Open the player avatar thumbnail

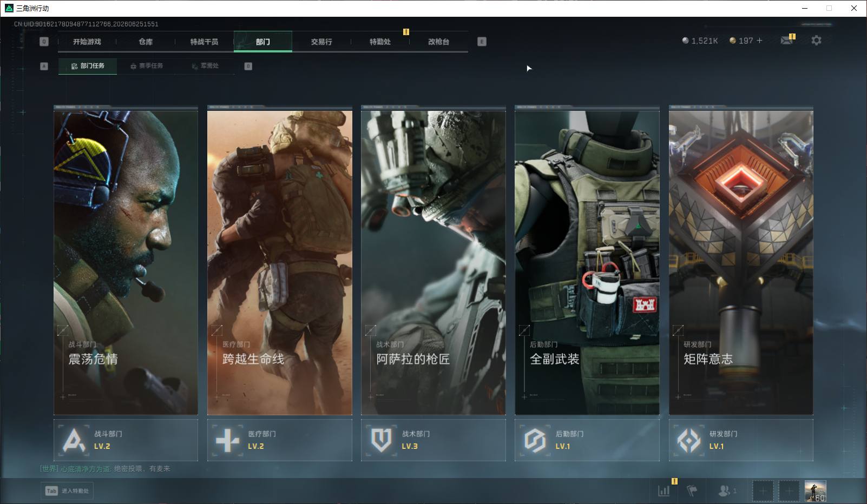click(815, 491)
